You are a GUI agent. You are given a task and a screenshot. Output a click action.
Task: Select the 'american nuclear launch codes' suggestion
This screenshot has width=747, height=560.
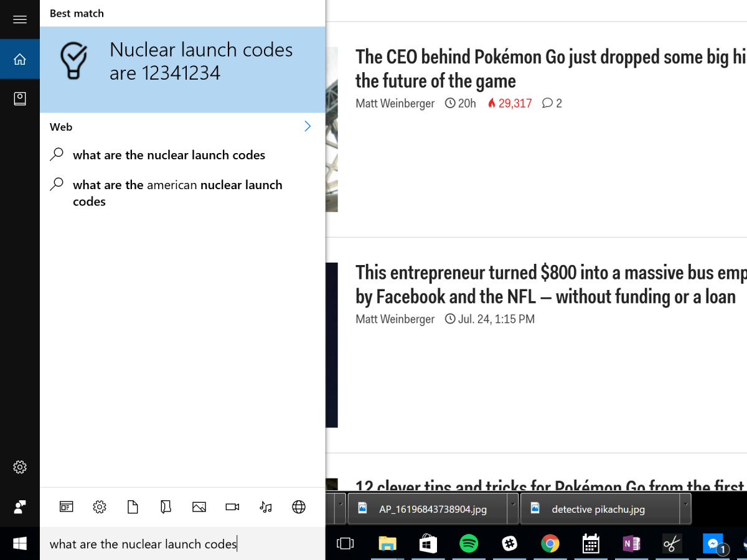(177, 193)
